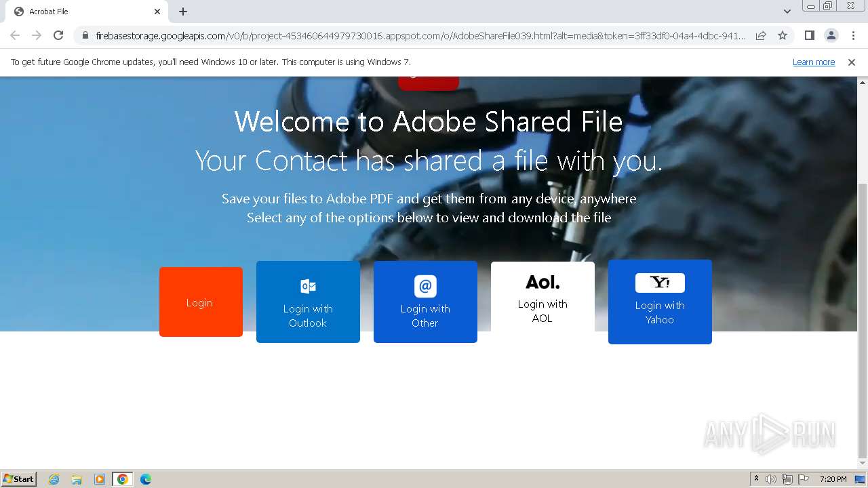Click the @ email icon
The image size is (868, 488).
(425, 286)
